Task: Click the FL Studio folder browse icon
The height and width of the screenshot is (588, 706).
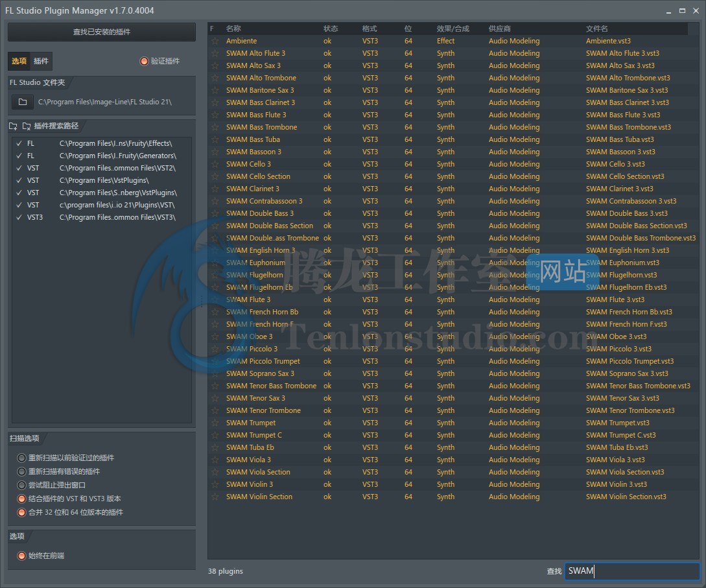Action: (x=23, y=102)
